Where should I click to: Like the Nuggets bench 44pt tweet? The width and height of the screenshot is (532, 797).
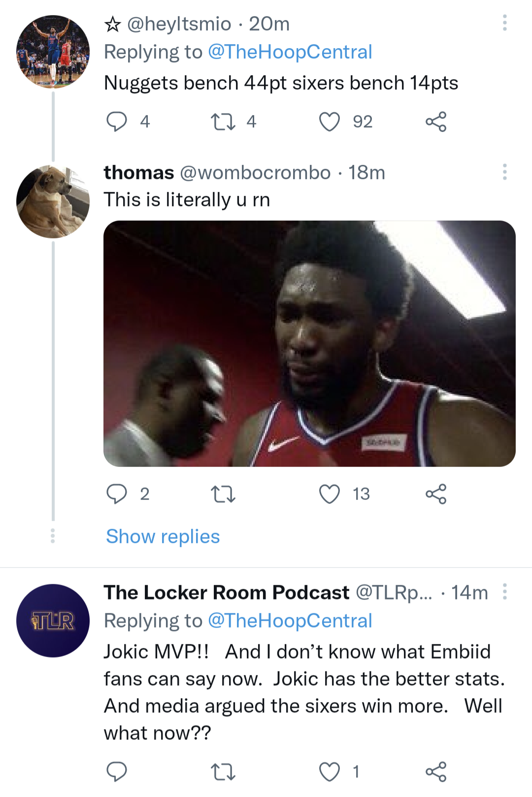tap(330, 122)
